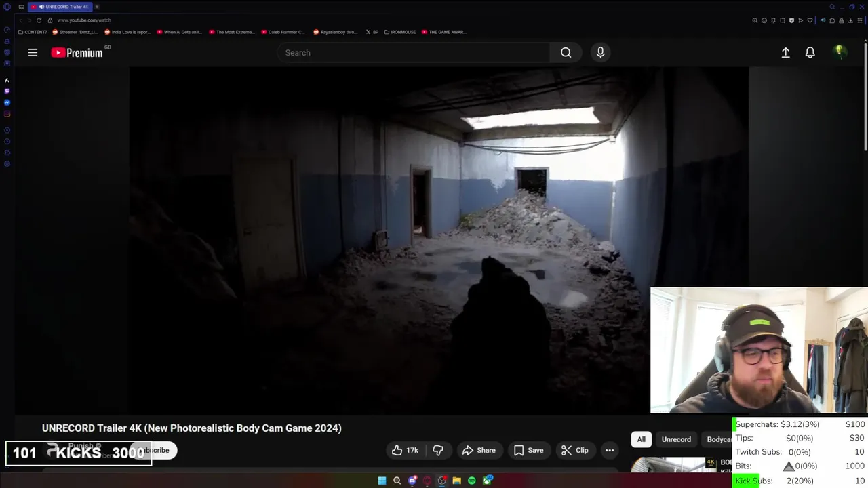Click browser toolbar pin icon
Screen dimensions: 868x488
pyautogui.click(x=773, y=20)
